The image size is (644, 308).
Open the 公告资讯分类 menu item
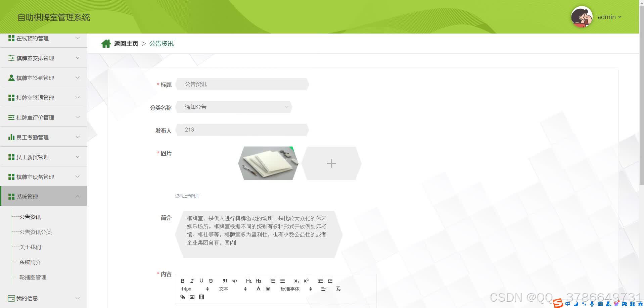pos(35,232)
